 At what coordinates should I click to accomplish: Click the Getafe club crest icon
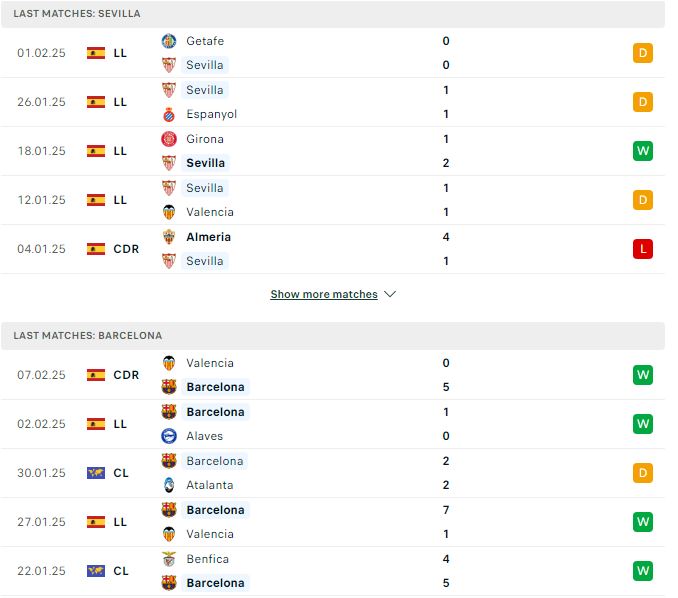click(x=169, y=41)
